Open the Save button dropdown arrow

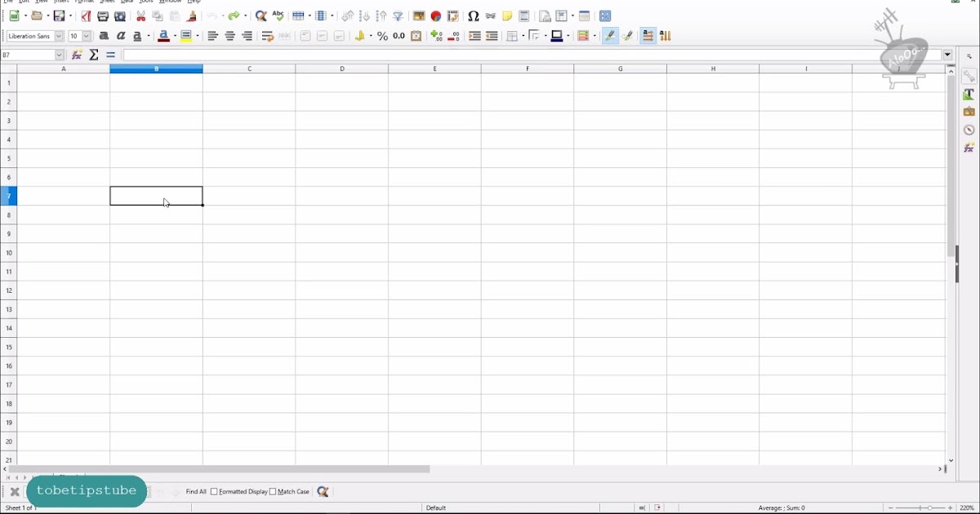click(x=71, y=16)
